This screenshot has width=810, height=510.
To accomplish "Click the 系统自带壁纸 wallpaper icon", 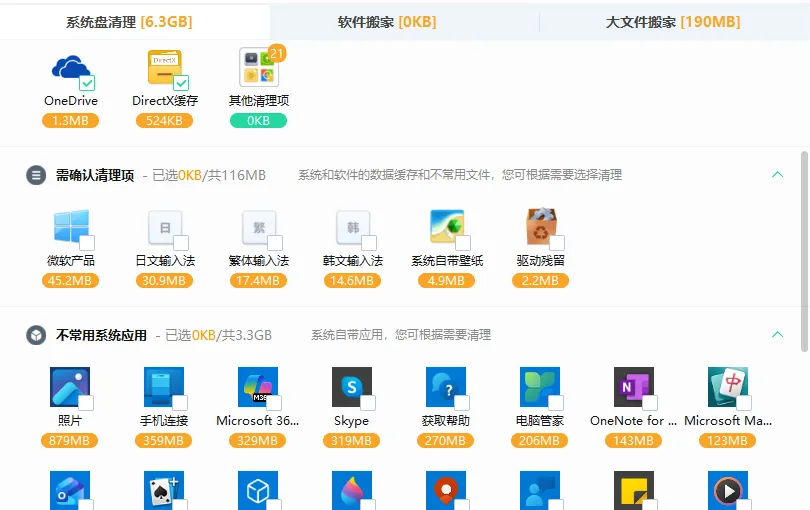I will [447, 226].
